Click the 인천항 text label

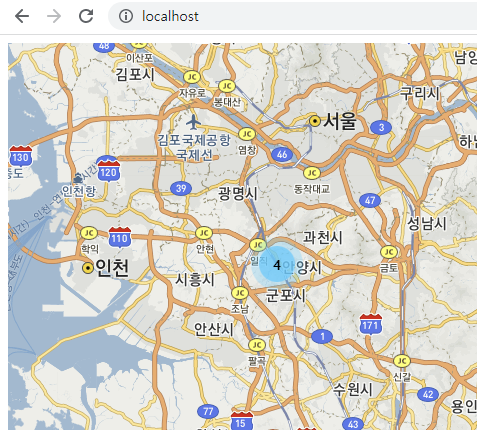[79, 191]
